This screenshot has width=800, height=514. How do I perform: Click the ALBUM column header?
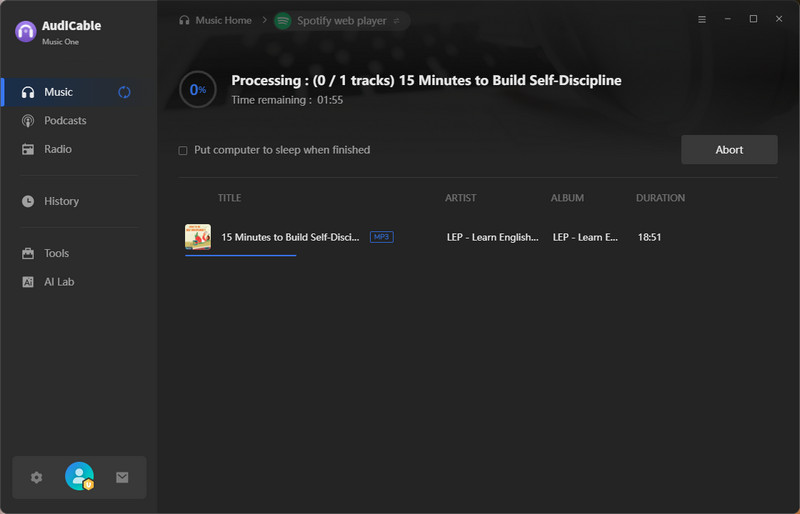567,198
